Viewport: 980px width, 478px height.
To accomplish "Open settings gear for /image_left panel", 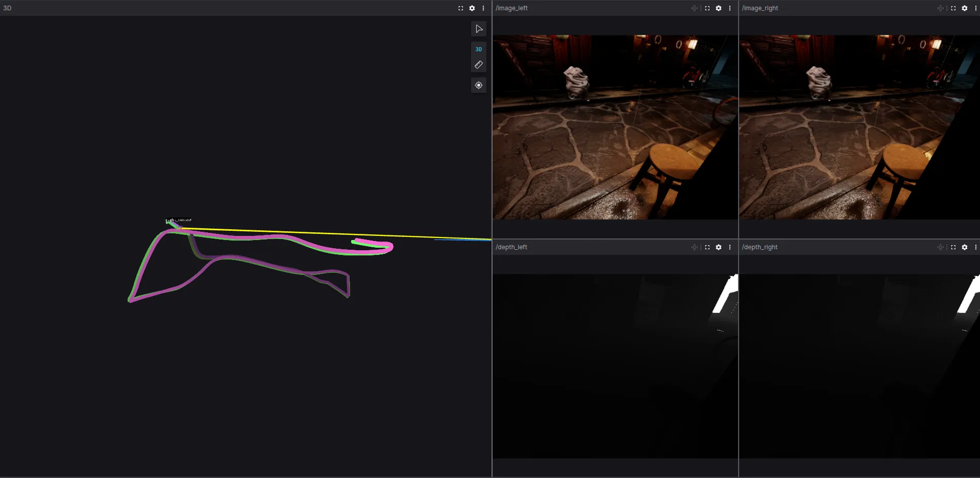I will click(x=719, y=8).
